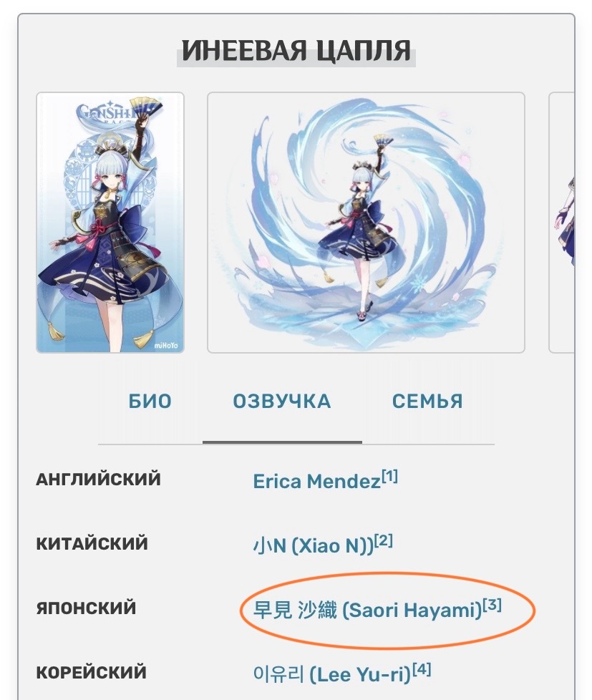The image size is (592, 700).
Task: Click the ИНЕЕВАЯ ЦАПЛЯ title heading
Action: (296, 50)
